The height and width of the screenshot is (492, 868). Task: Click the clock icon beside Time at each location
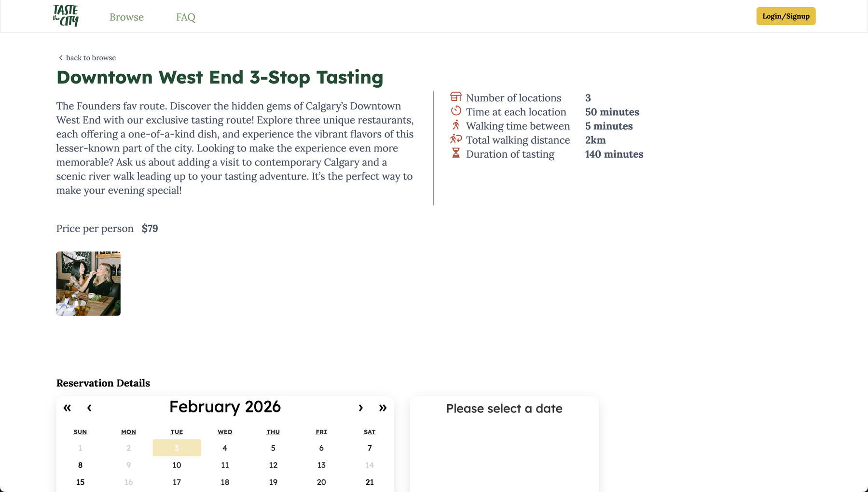(455, 111)
